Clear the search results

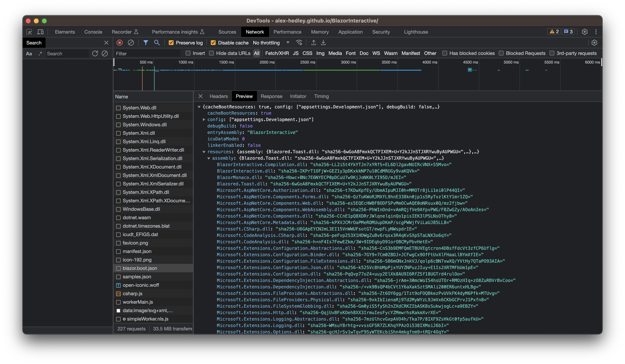click(105, 53)
